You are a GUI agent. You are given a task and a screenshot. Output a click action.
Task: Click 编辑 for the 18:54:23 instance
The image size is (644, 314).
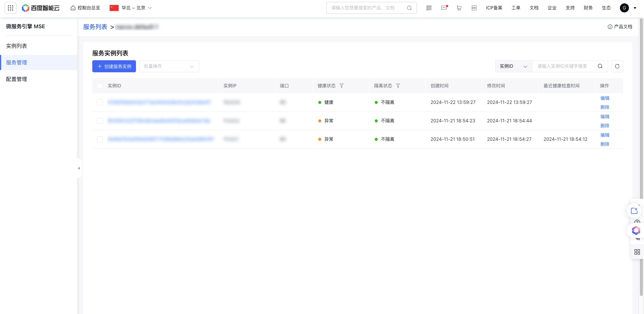605,116
